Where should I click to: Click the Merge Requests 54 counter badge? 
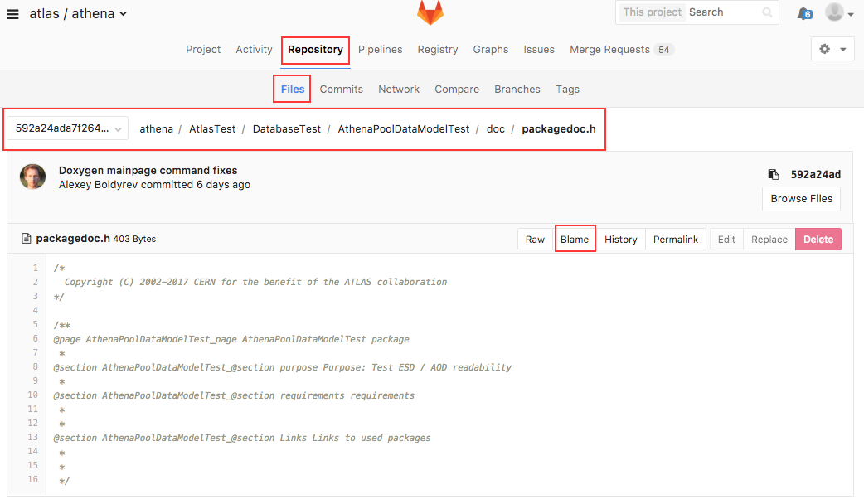[663, 50]
